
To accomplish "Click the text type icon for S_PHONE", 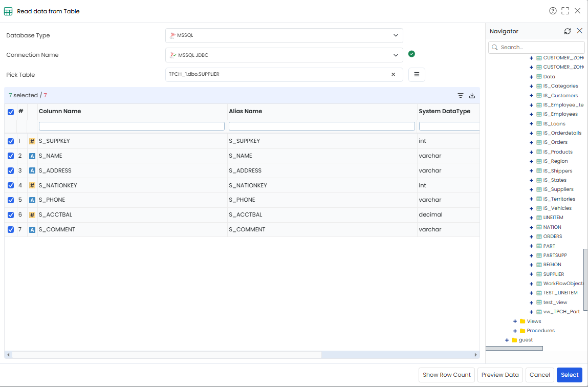I will tap(32, 200).
